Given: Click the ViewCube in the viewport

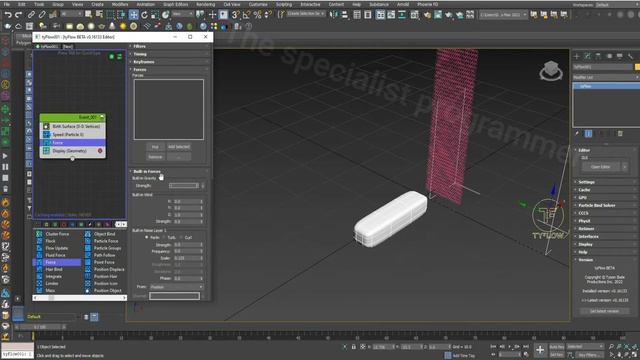Looking at the screenshot, I should 551,71.
